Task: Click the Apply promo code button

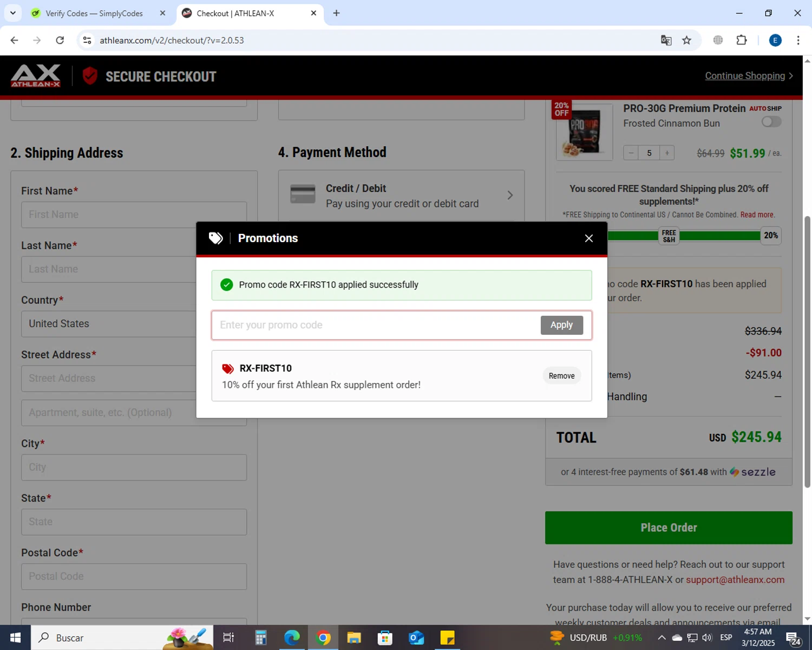Action: pos(561,325)
